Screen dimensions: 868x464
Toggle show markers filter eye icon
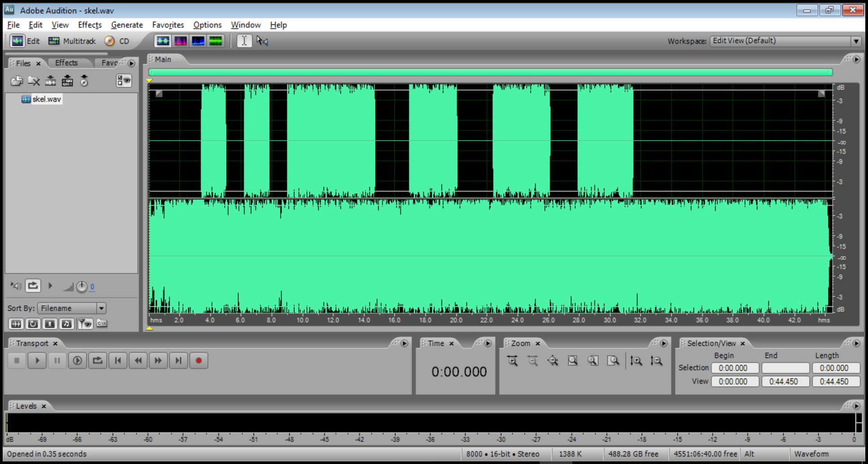coord(85,324)
